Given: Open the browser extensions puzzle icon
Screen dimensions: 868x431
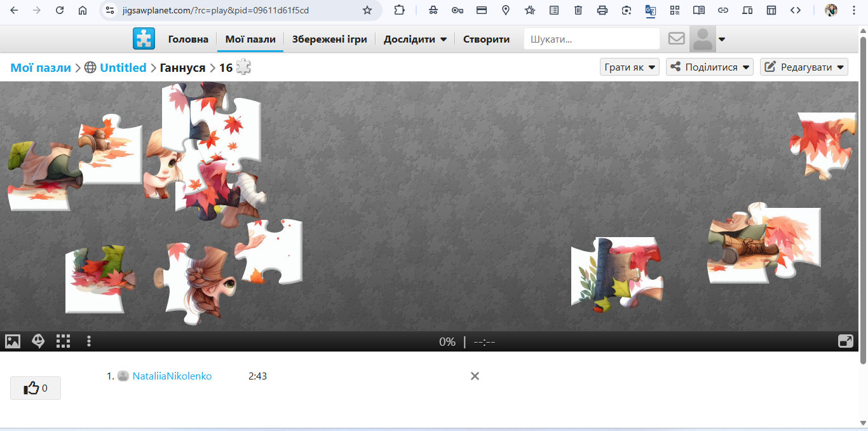Looking at the screenshot, I should click(399, 10).
